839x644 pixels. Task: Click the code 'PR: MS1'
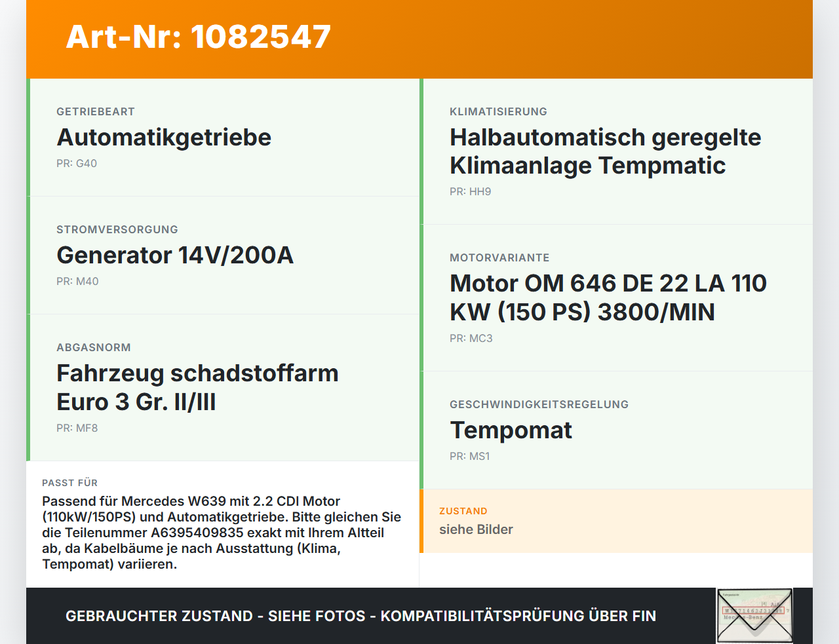click(469, 457)
